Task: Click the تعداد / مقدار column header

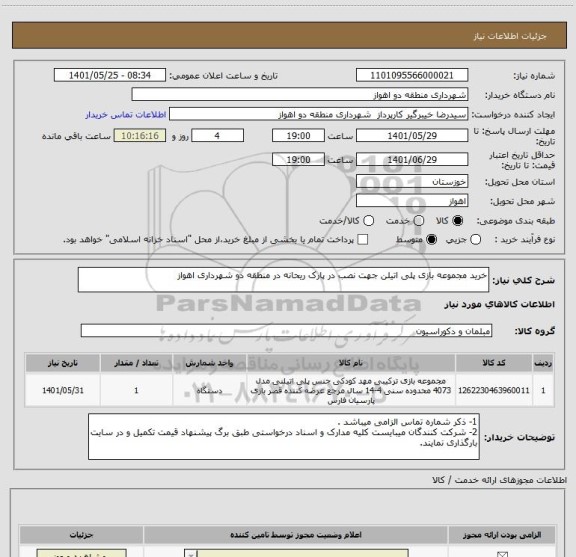Action: point(136,363)
